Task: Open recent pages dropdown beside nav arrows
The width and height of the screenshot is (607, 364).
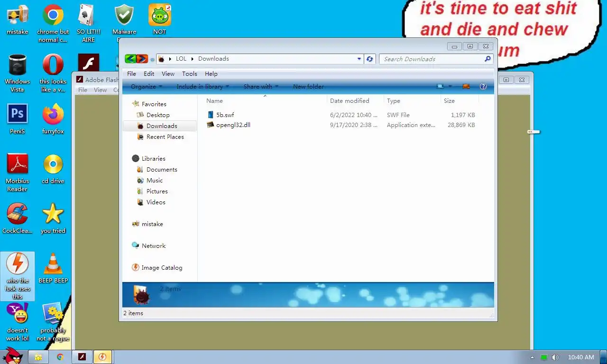Action: (152, 59)
